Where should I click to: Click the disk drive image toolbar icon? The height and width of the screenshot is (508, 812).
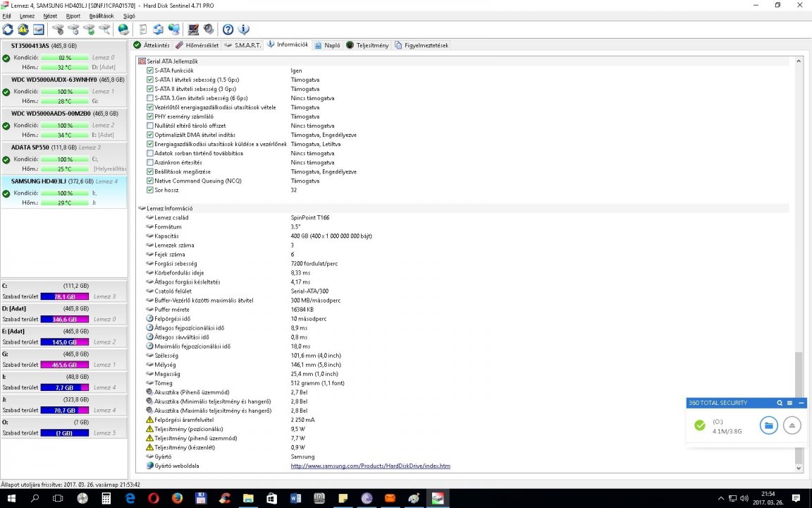coord(39,30)
